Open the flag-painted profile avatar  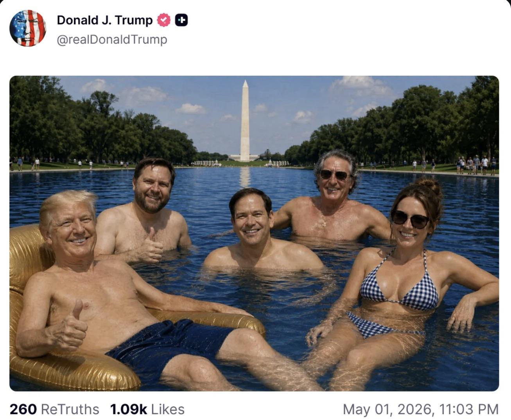pos(28,28)
